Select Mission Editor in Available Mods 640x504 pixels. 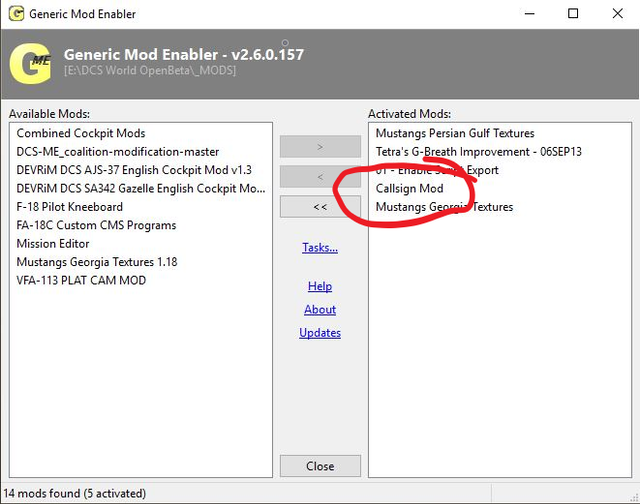pos(53,244)
